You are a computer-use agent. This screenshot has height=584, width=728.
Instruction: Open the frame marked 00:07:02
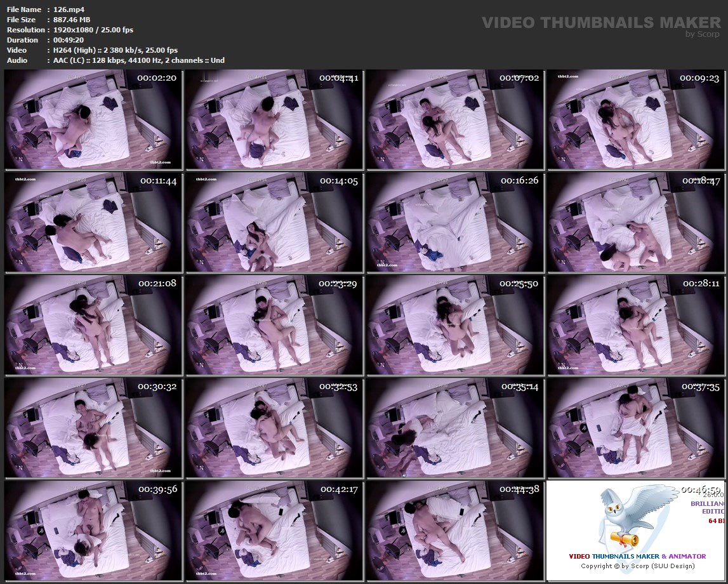(x=454, y=120)
